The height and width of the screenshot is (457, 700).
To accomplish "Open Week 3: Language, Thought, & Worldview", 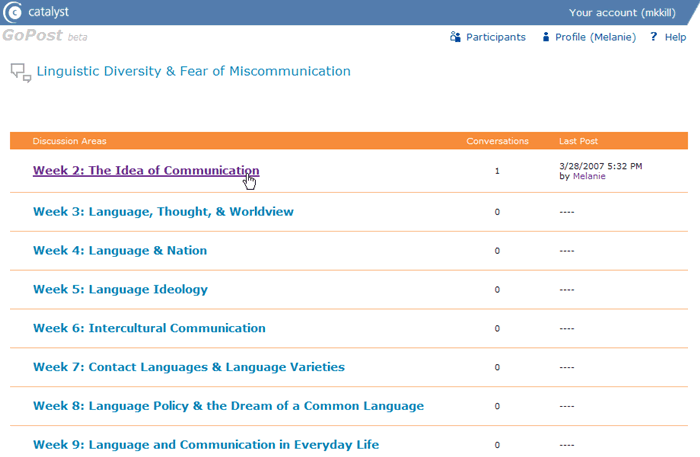I will click(x=163, y=212).
